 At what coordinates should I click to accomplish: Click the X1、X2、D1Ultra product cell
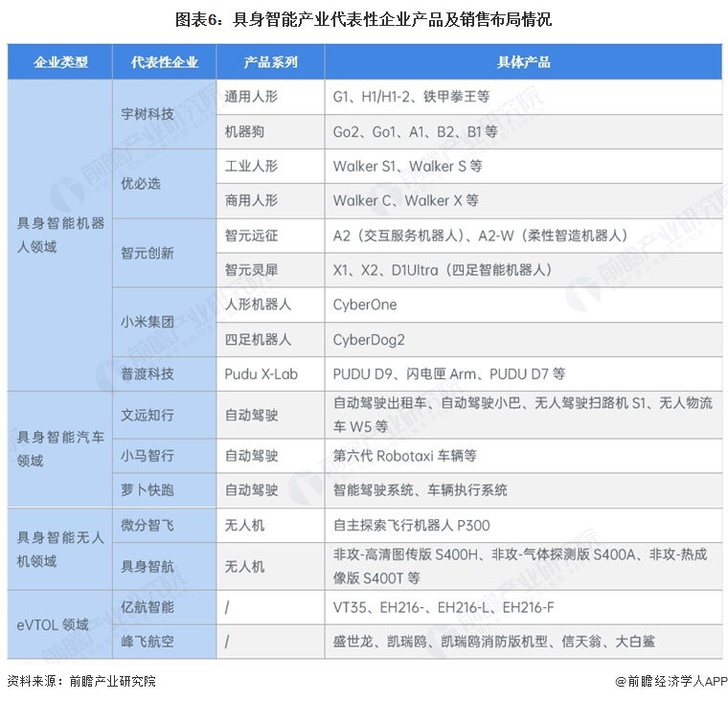(x=523, y=270)
